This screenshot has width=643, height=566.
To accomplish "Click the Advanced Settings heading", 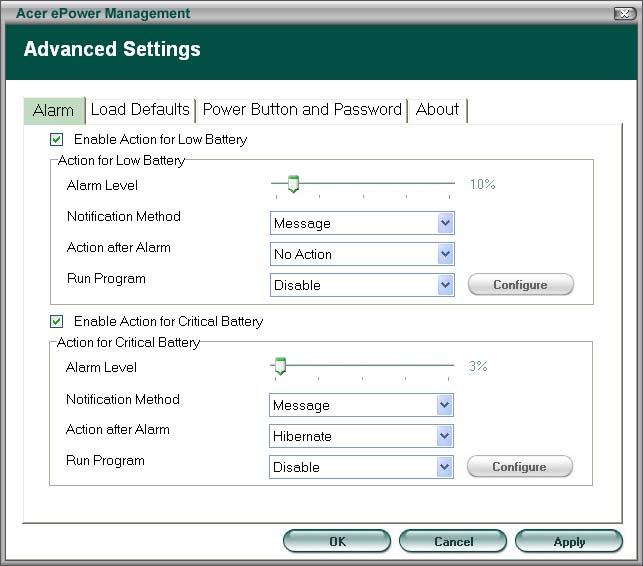I will (112, 49).
